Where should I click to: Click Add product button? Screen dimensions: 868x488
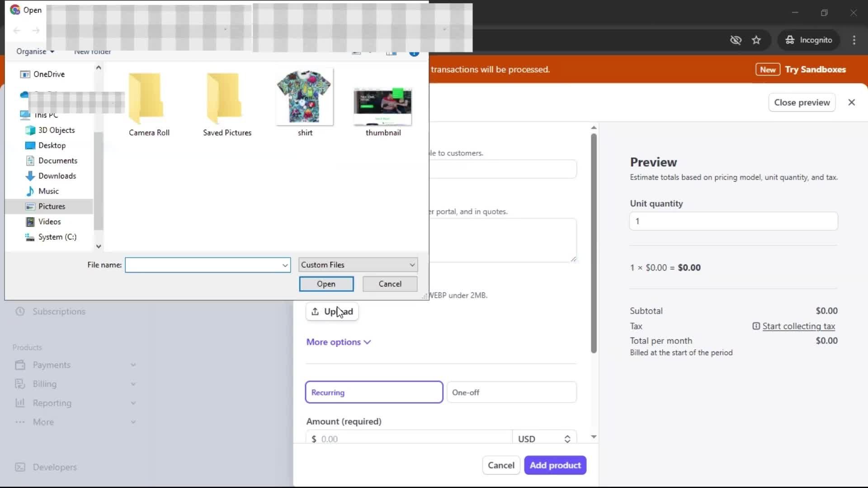pos(555,465)
